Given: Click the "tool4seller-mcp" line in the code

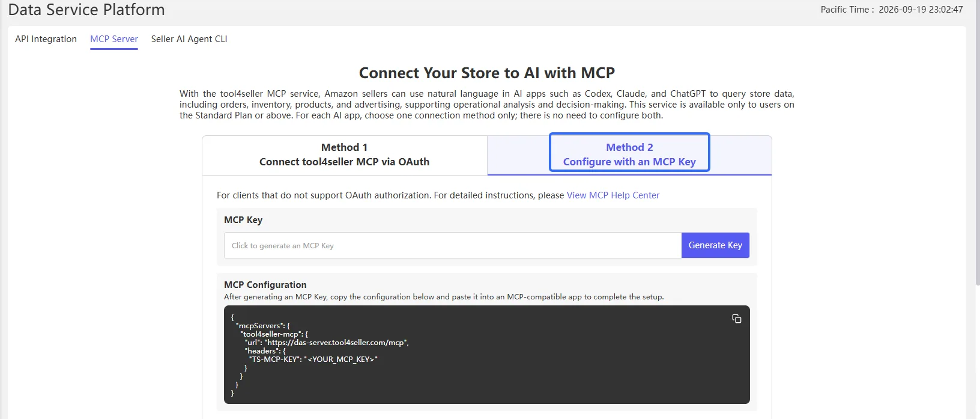Looking at the screenshot, I should click(x=274, y=334).
